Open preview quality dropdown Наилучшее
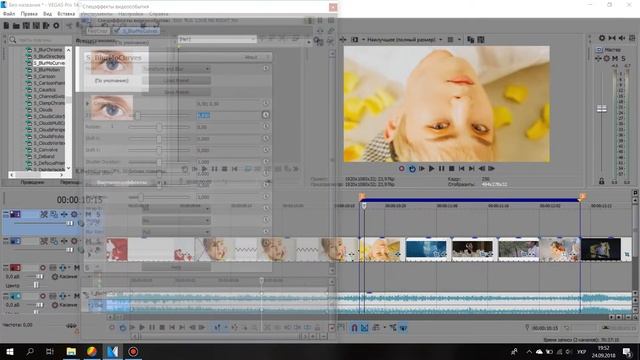 click(404, 40)
